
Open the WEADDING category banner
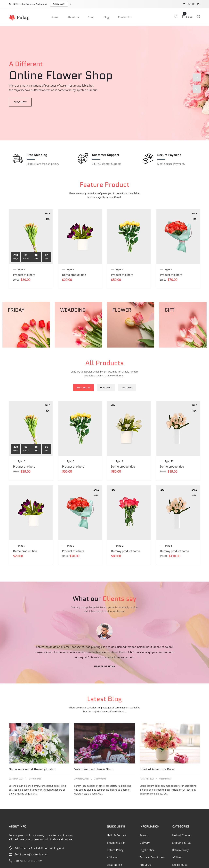pyautogui.click(x=78, y=324)
